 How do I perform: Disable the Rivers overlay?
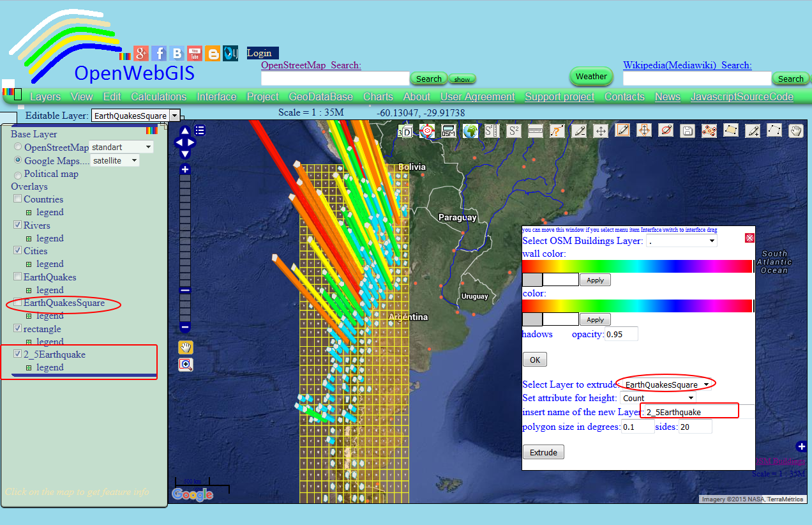pos(17,225)
